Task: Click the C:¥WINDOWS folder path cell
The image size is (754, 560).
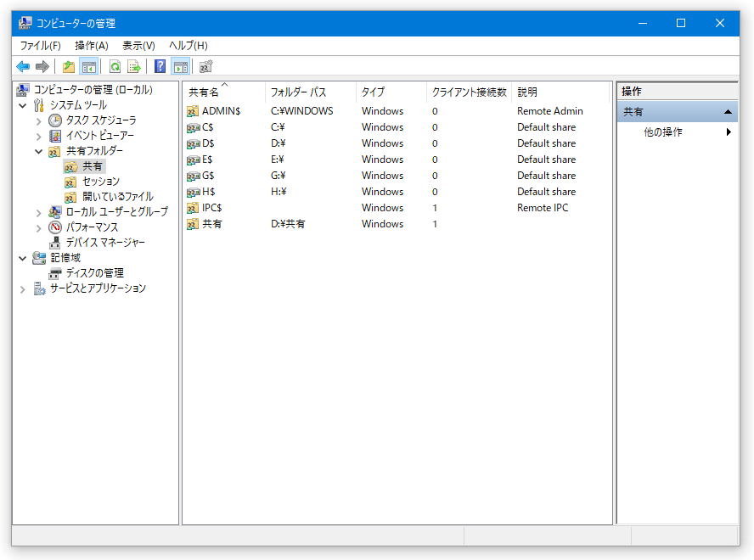Action: (302, 111)
